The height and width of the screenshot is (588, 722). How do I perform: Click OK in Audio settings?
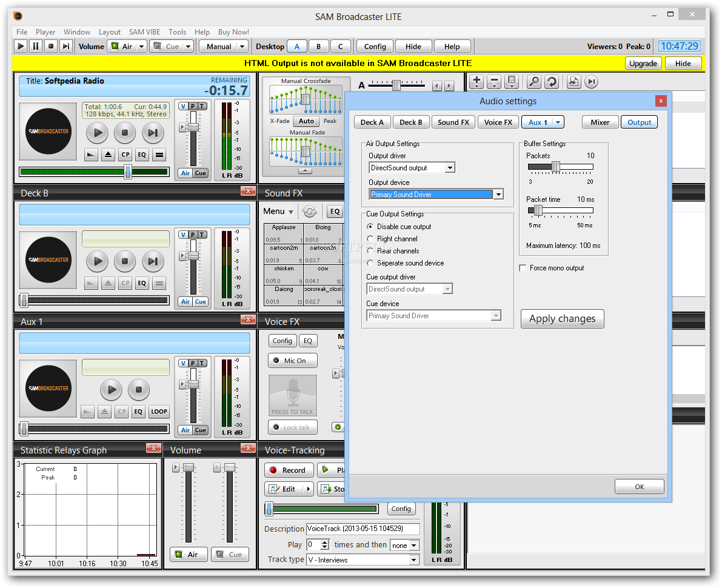tap(639, 487)
